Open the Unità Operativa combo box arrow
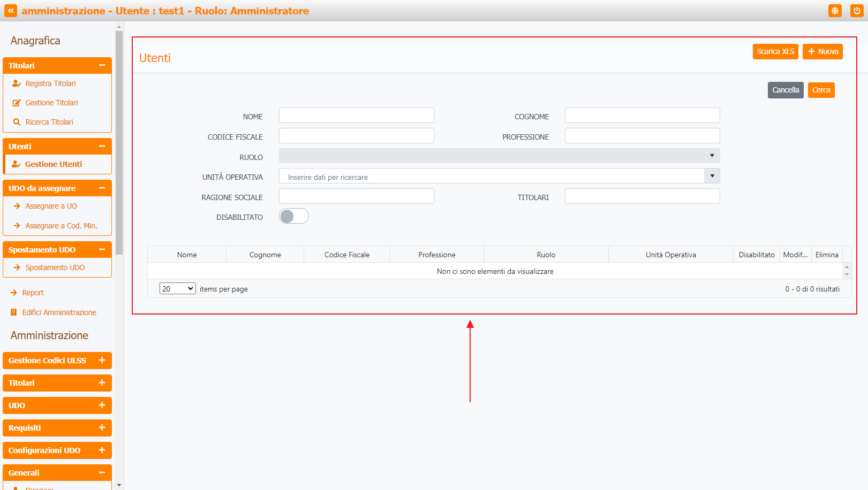Image resolution: width=868 pixels, height=490 pixels. tap(712, 176)
